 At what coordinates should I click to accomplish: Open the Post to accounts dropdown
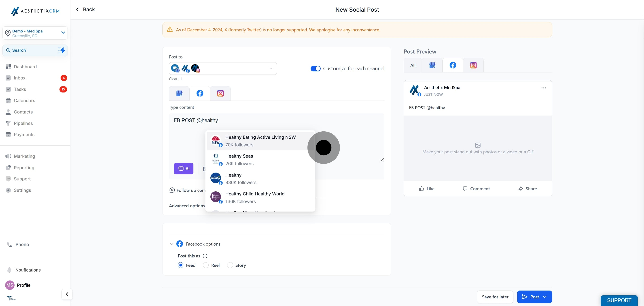click(271, 68)
